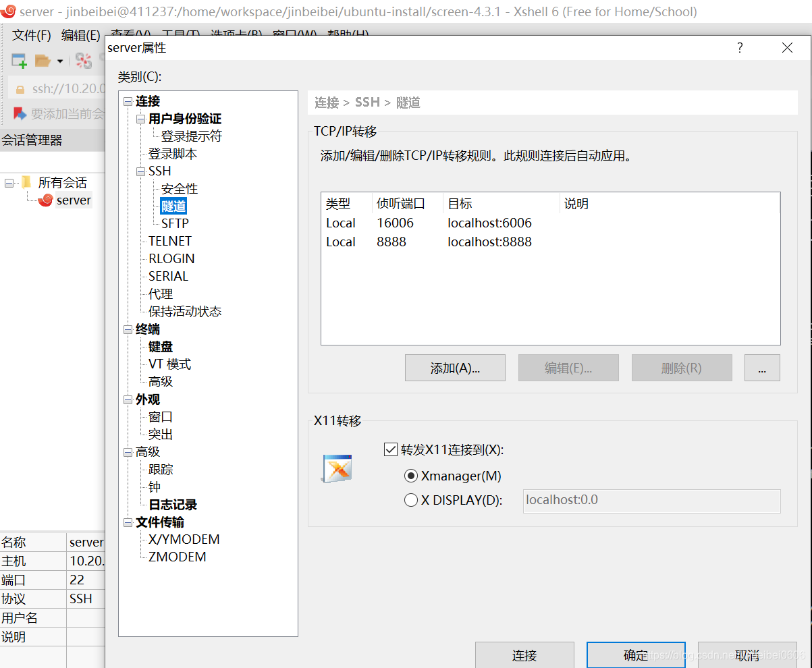Click the Xmanager X11 icon
Screen dimensions: 812x668
(x=336, y=469)
